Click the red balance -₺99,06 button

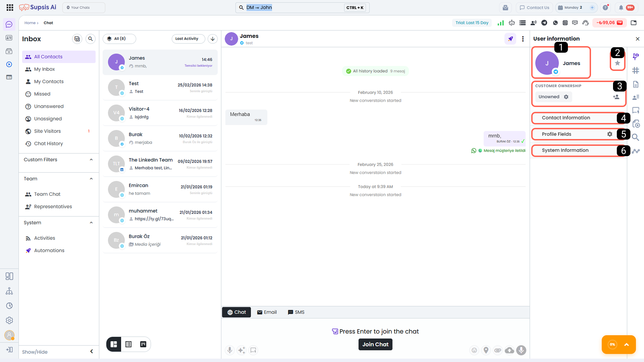[609, 23]
